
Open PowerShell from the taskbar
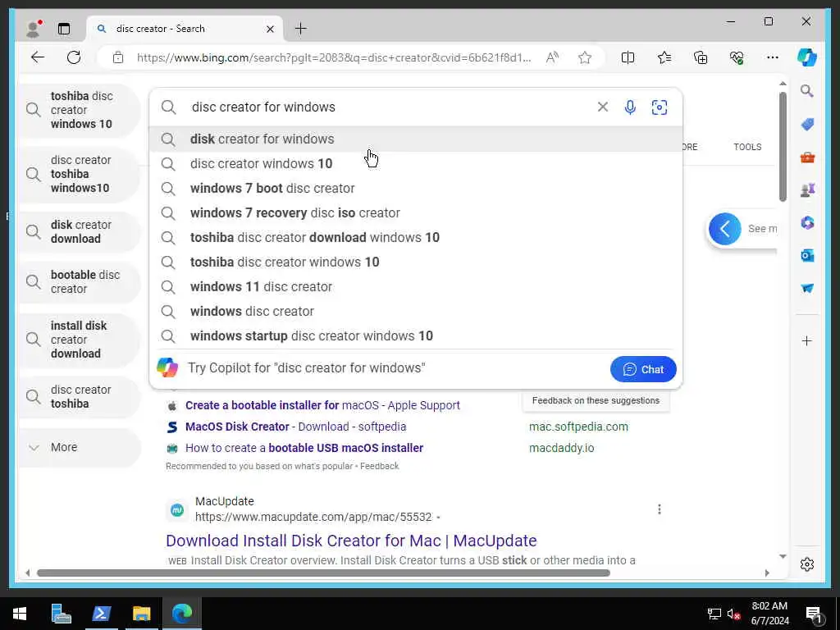tap(101, 614)
